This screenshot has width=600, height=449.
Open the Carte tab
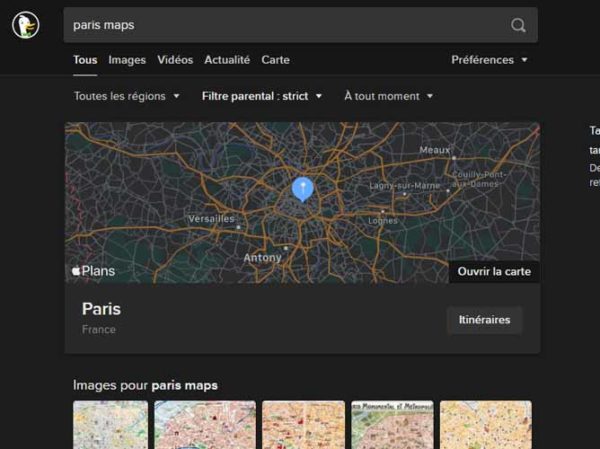click(x=276, y=60)
